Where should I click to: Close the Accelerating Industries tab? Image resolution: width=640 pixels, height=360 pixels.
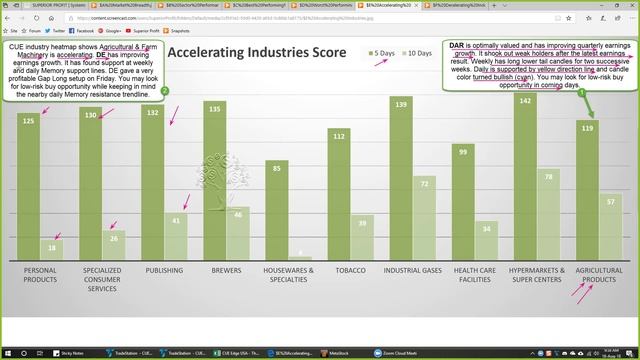416,6
